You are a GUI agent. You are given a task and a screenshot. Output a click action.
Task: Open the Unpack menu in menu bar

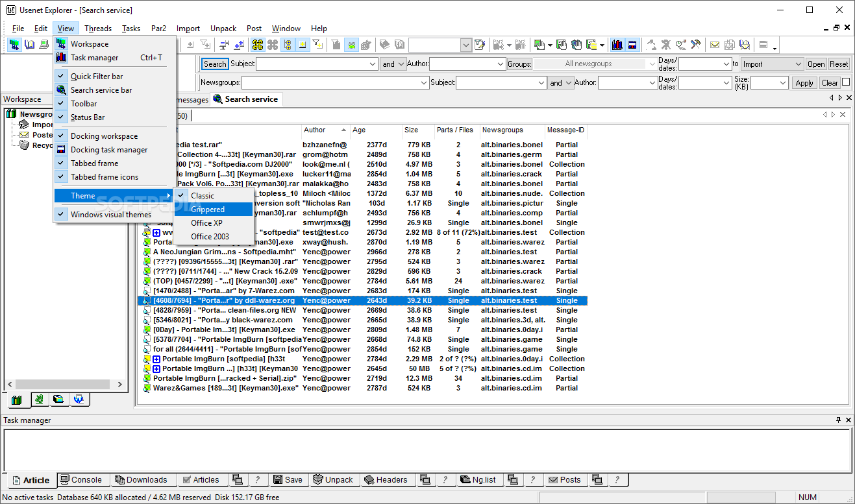point(223,29)
